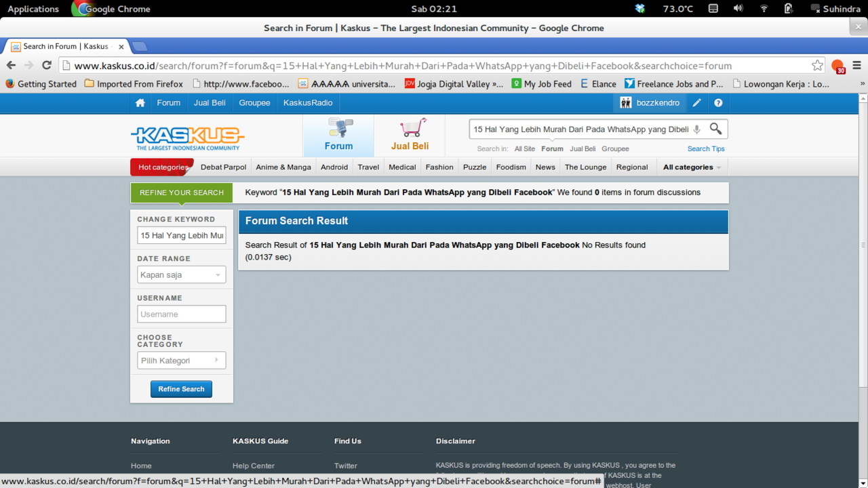Open the Imported From Firefox bookmarks folder
Screen dimensions: 868x488
(134, 84)
